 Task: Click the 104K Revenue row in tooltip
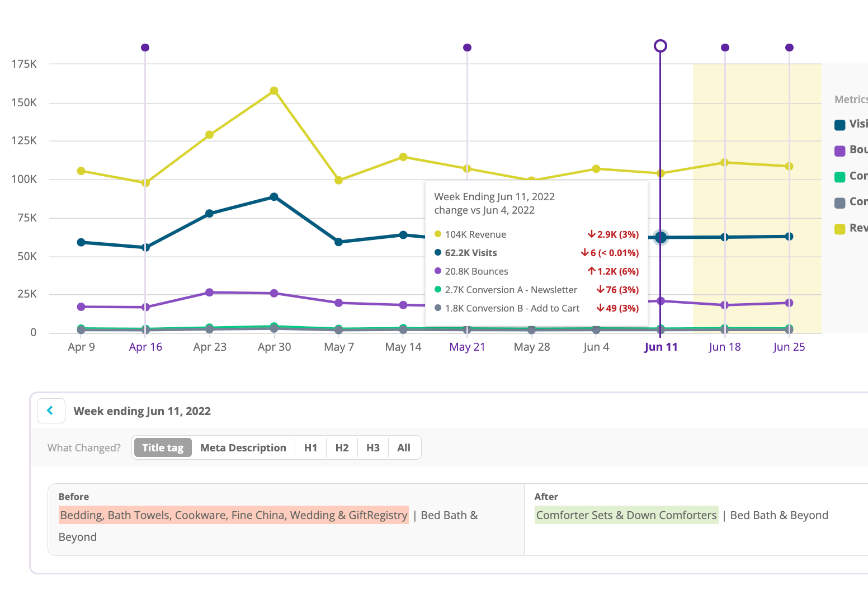[536, 234]
